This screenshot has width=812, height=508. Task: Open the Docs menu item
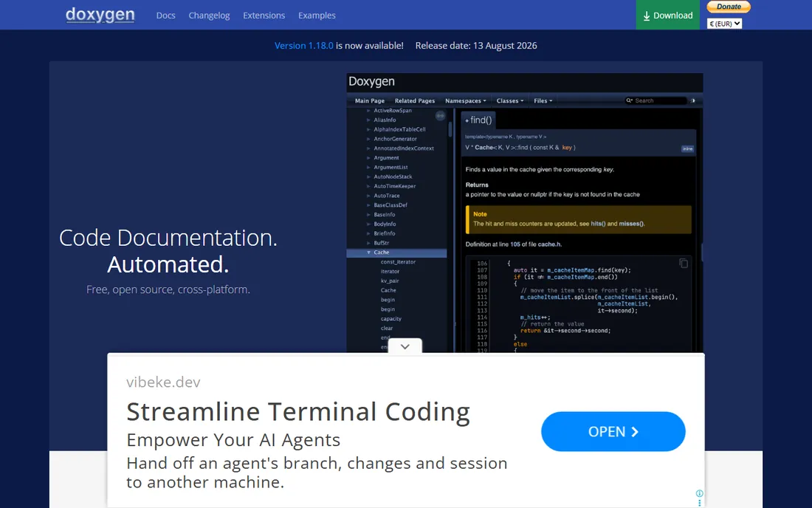(165, 16)
